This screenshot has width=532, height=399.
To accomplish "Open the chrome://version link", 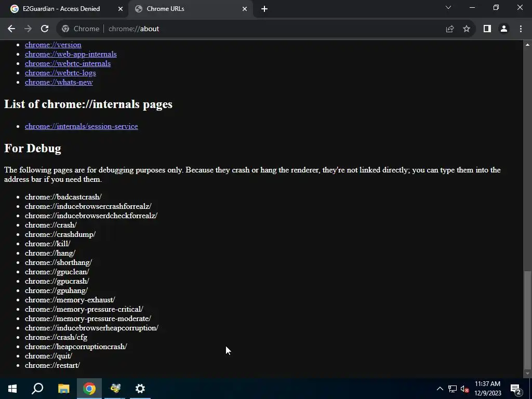I will 53,45.
